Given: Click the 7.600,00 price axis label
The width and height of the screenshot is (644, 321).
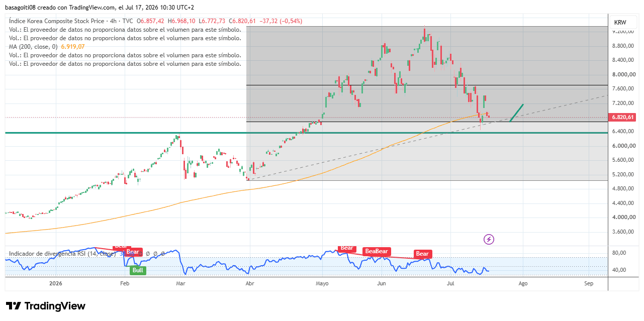Looking at the screenshot, I should 623,89.
